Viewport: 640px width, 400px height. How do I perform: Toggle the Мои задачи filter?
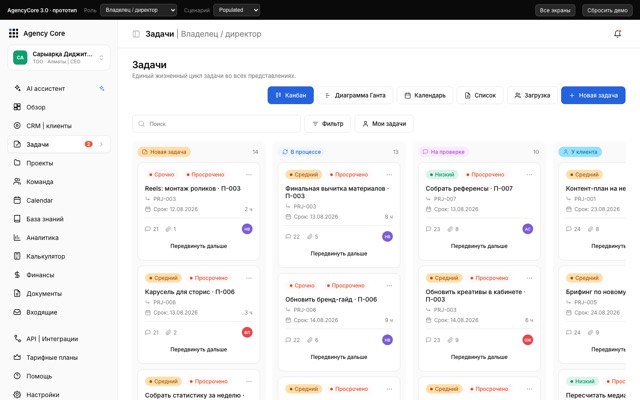384,124
